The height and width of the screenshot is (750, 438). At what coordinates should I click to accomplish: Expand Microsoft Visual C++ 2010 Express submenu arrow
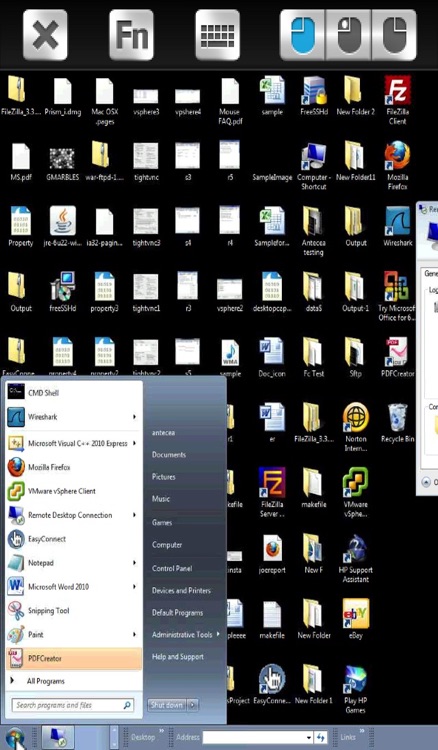134,443
